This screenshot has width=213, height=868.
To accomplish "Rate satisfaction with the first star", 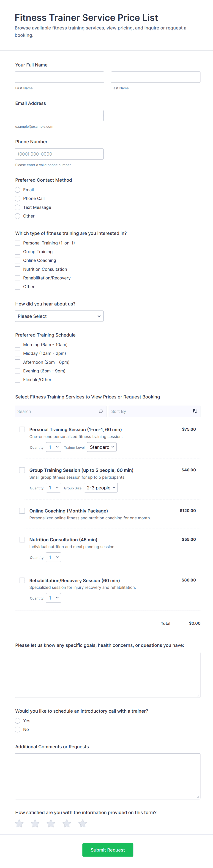I will pos(19,823).
